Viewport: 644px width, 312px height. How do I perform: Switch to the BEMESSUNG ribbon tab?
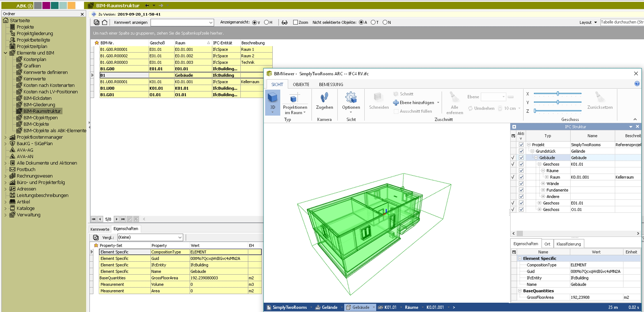pos(331,85)
